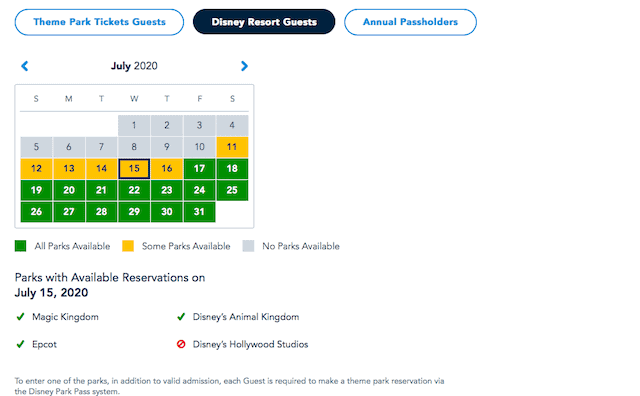
Task: Click the green All Parks Available legend swatch
Action: tap(20, 246)
